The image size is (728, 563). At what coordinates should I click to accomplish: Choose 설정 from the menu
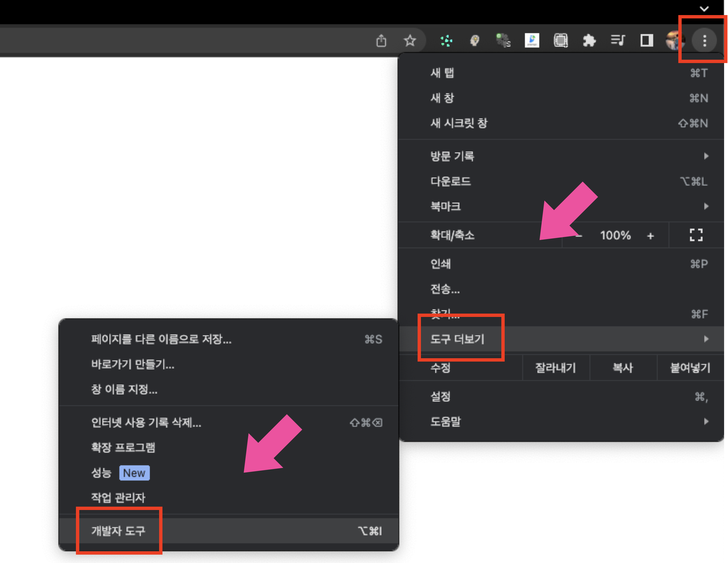pos(440,396)
